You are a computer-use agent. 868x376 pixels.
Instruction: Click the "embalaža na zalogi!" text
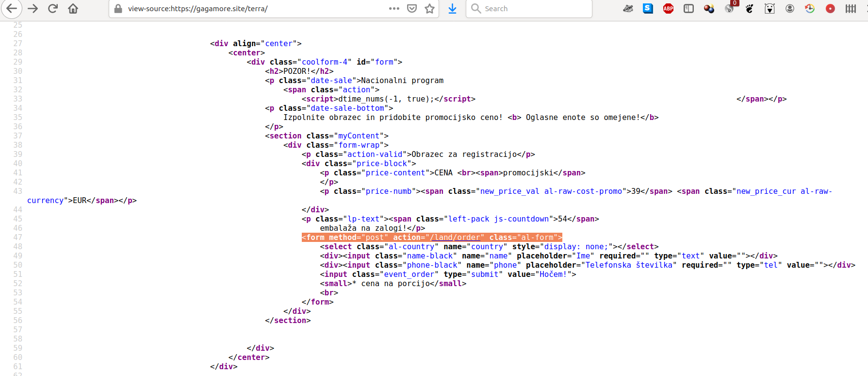click(363, 228)
